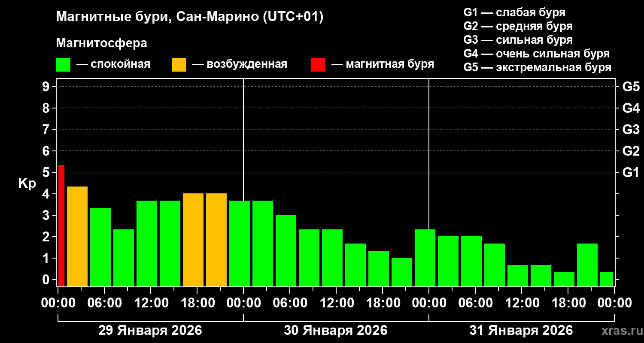The height and width of the screenshot is (343, 644).
Task: Click the green bar above 12:00 on 31 January
Action: point(518,276)
